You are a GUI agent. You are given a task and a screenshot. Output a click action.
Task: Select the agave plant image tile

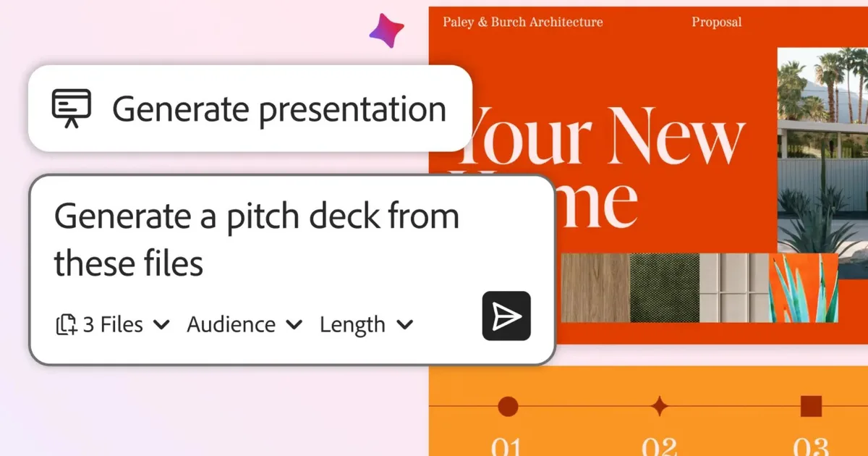(803, 290)
